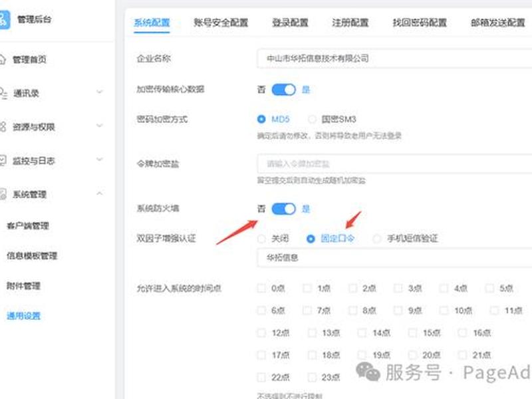Click the 令牌加密盐 input field
532x399 pixels.
click(x=394, y=164)
